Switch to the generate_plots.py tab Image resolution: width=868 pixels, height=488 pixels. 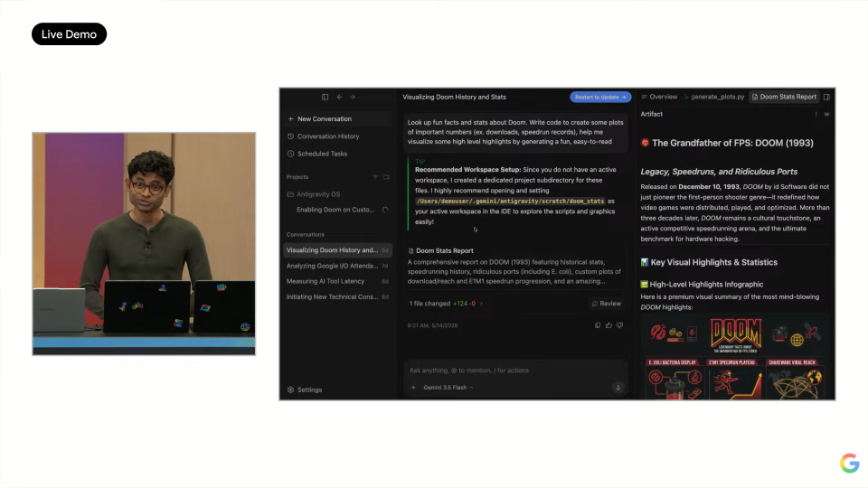tap(714, 97)
